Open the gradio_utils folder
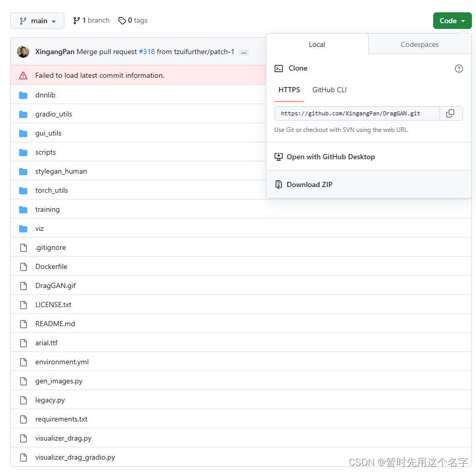The image size is (476, 472). coord(54,114)
